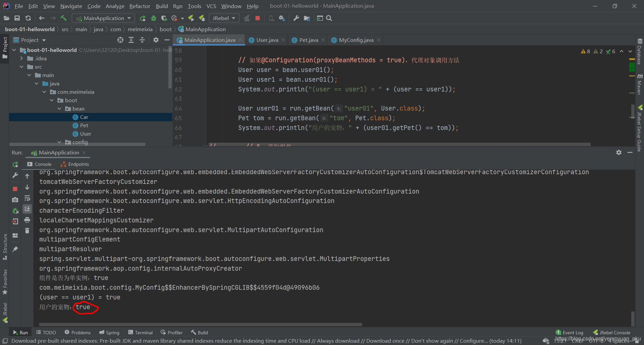
Task: Click the editor horizontal scrollbar
Action: (399, 144)
